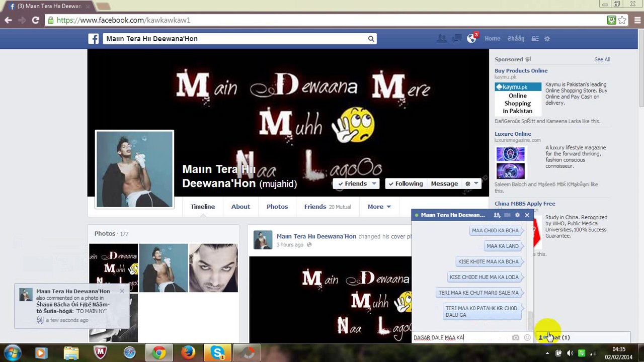The width and height of the screenshot is (644, 362).
Task: Open the chat options gear menu
Action: pos(517,215)
